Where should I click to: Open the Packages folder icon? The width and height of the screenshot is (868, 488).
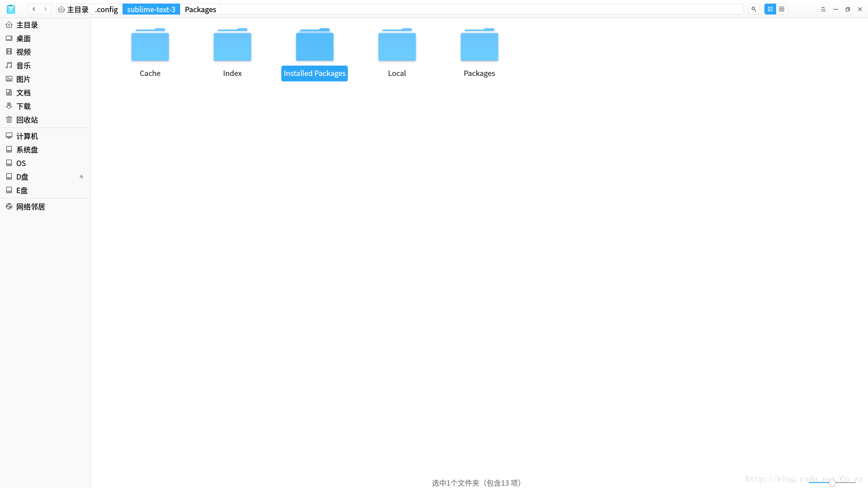pyautogui.click(x=479, y=45)
